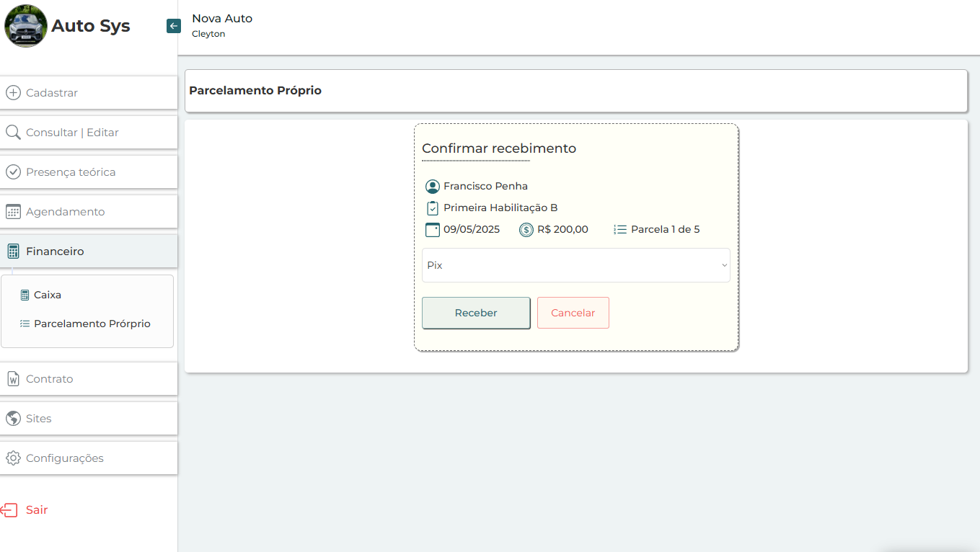
Task: Click the plus icon beside Cadastrar
Action: 13,93
